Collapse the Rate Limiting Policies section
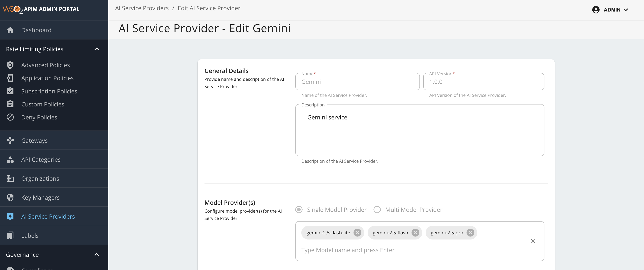 (x=97, y=49)
